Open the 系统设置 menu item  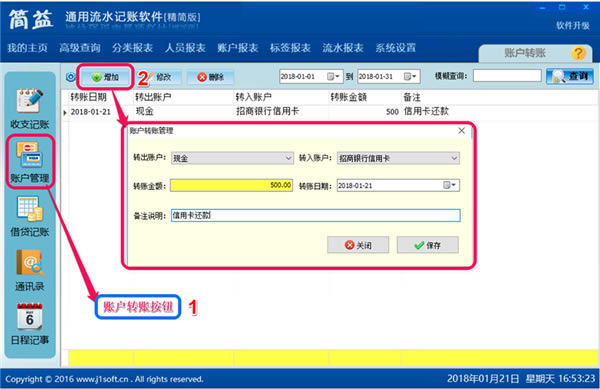pyautogui.click(x=395, y=48)
